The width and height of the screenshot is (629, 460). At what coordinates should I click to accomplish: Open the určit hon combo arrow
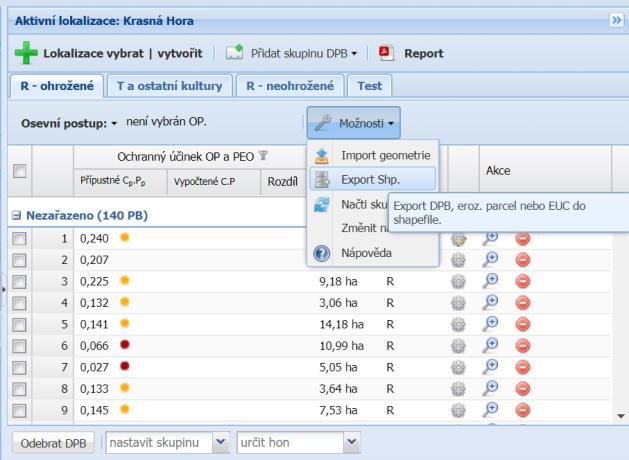(351, 442)
